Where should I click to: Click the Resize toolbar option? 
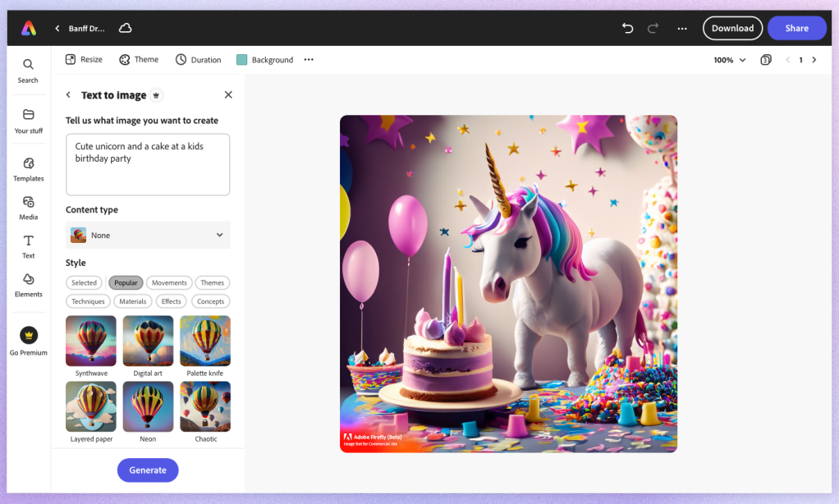point(84,59)
